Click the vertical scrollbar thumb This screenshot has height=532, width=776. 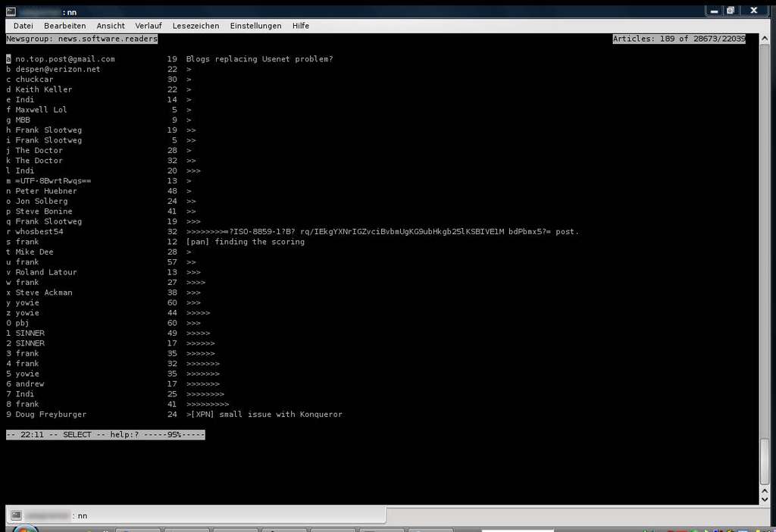point(765,460)
